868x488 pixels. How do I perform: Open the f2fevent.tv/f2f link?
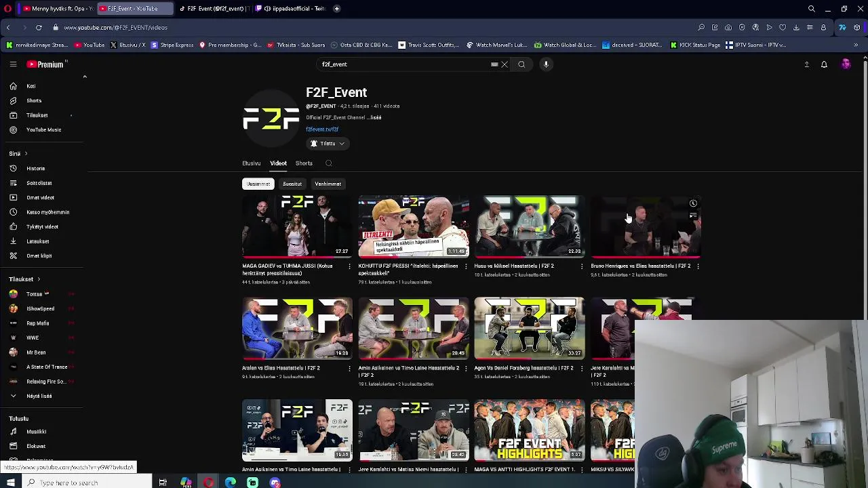pos(322,129)
